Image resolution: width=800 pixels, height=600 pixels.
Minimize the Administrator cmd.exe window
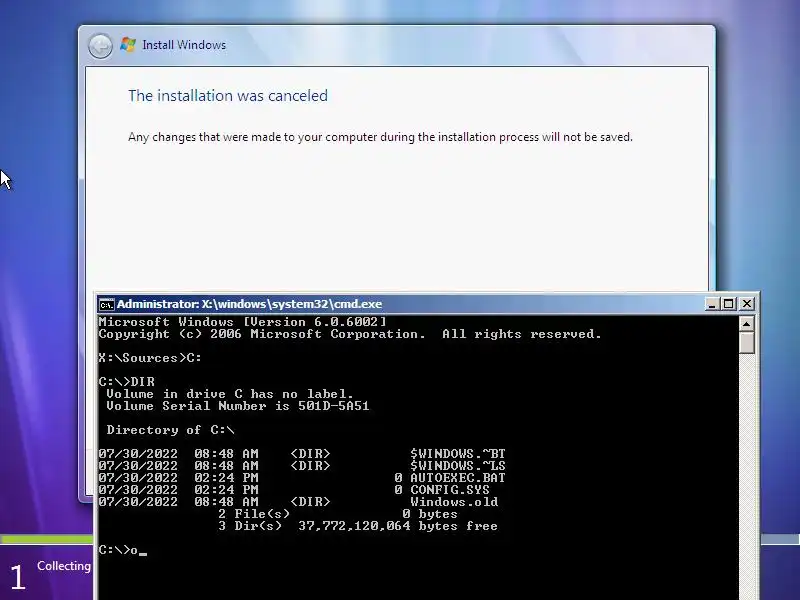point(711,304)
